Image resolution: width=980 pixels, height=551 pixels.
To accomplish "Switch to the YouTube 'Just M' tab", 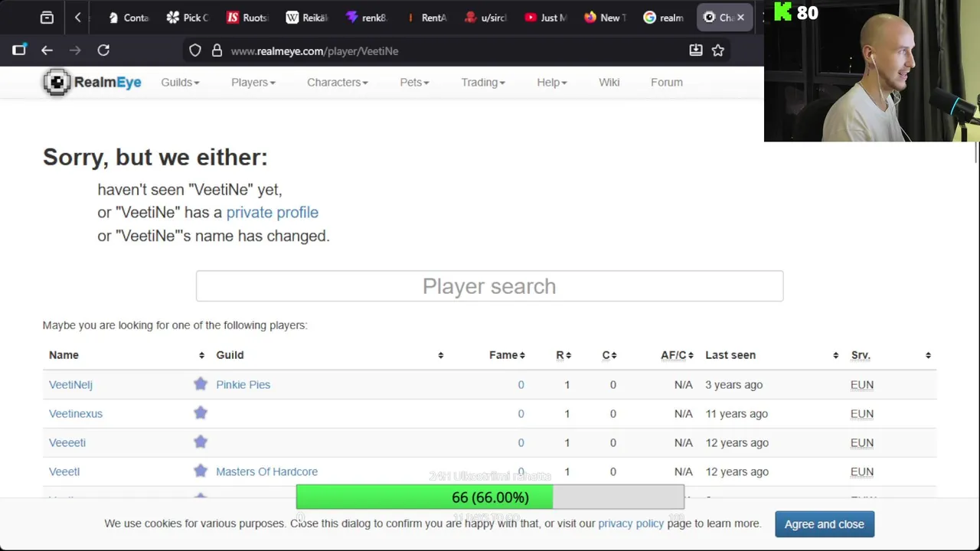I will coord(545,18).
